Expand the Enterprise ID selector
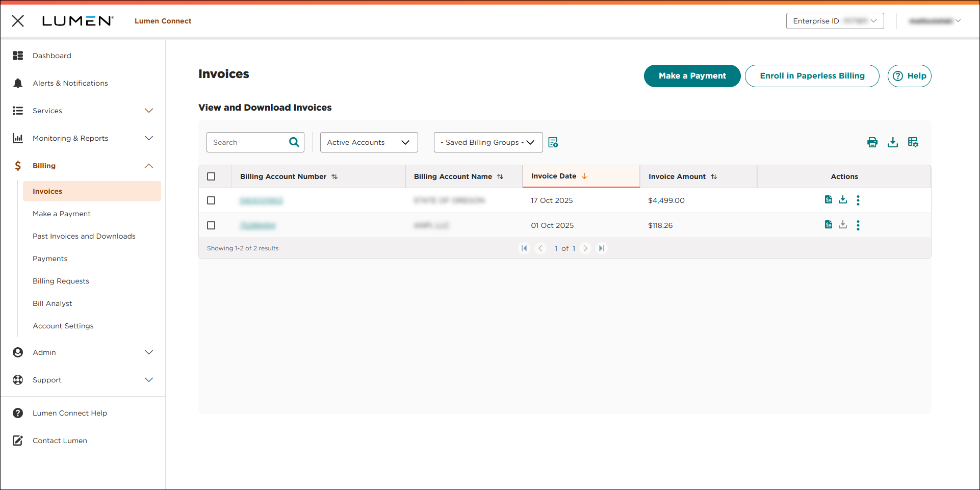The width and height of the screenshot is (980, 490). click(x=835, y=21)
